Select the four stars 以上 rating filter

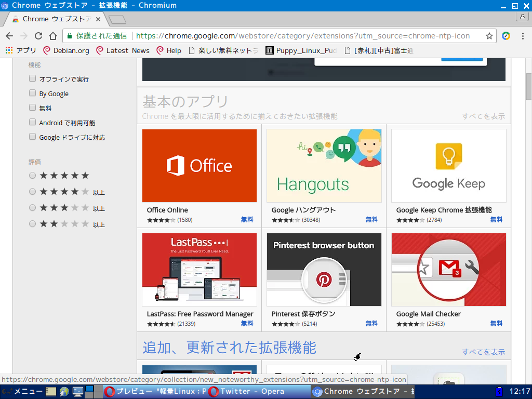32,192
